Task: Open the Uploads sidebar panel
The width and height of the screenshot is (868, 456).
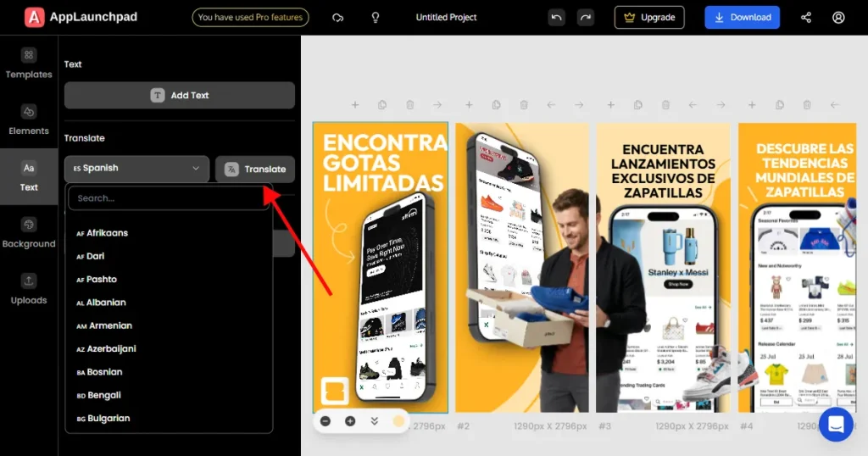Action: [29, 289]
